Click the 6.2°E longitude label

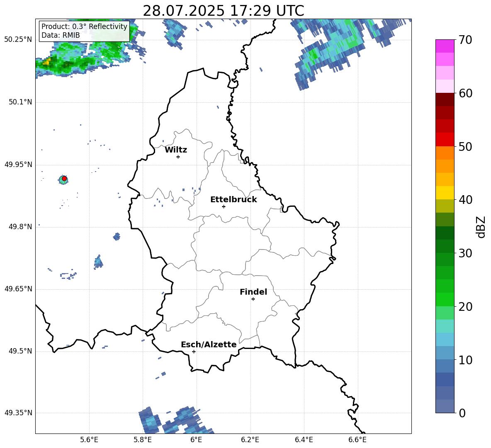point(250,440)
